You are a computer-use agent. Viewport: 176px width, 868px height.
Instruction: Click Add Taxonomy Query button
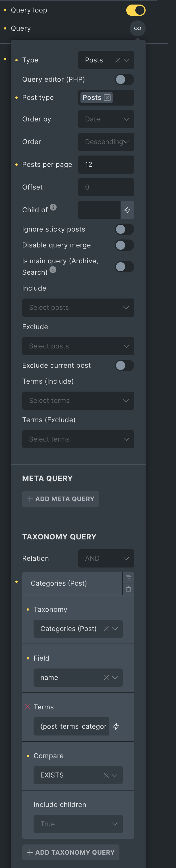tap(71, 852)
